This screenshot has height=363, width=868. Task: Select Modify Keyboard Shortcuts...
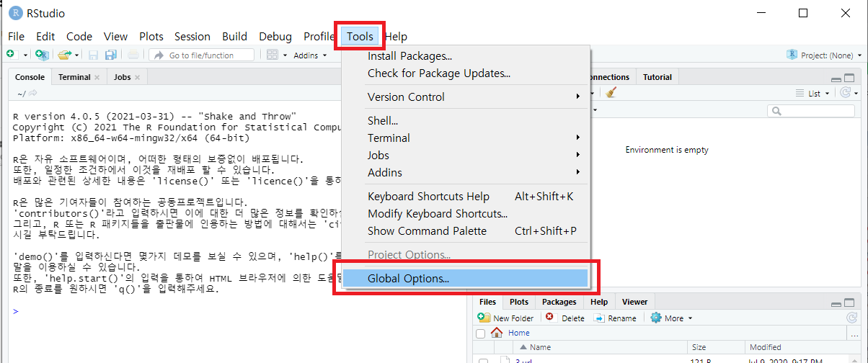(x=466, y=214)
